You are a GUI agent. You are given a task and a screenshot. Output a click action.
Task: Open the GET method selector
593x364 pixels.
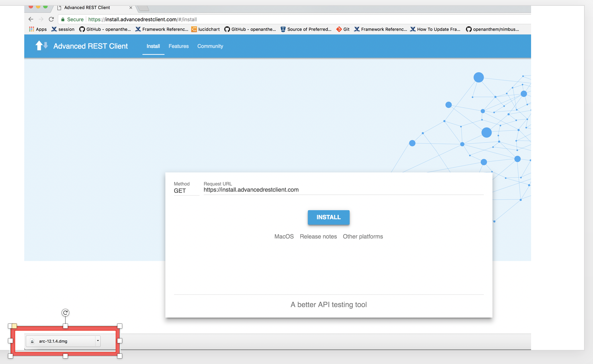click(x=180, y=191)
